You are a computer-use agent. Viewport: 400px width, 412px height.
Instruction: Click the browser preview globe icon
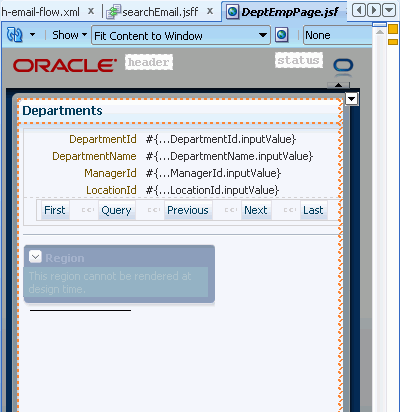point(282,35)
